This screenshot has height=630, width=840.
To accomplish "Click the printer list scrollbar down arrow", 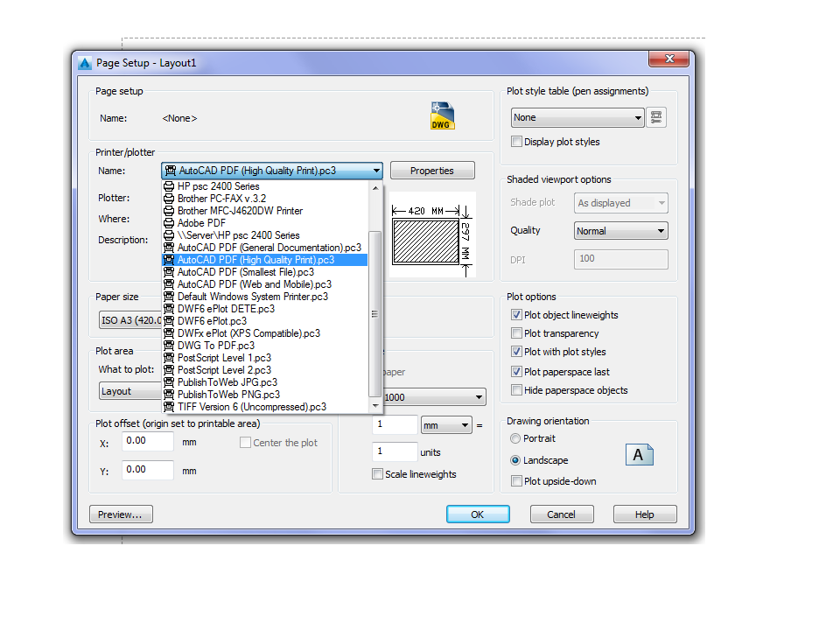I will [x=375, y=406].
